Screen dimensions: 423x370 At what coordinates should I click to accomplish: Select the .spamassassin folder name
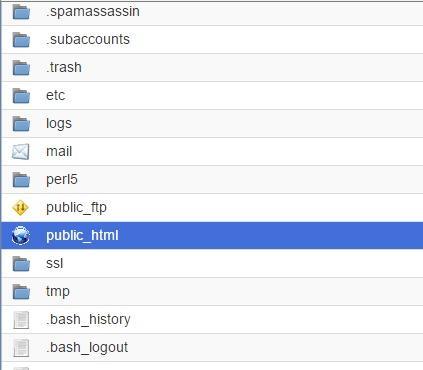point(93,12)
